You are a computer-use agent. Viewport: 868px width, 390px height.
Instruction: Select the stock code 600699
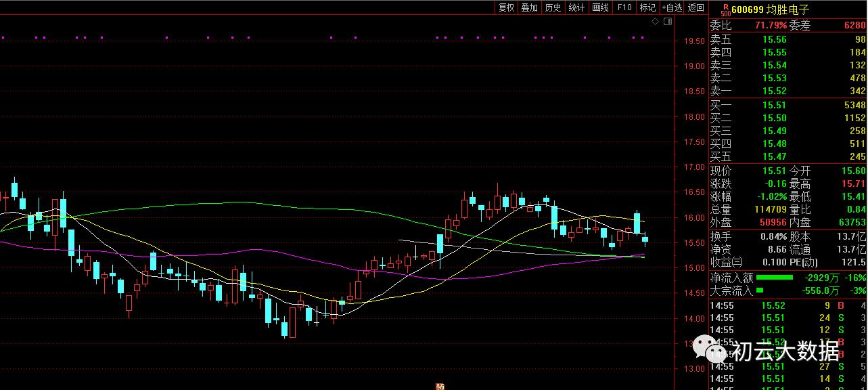[748, 10]
